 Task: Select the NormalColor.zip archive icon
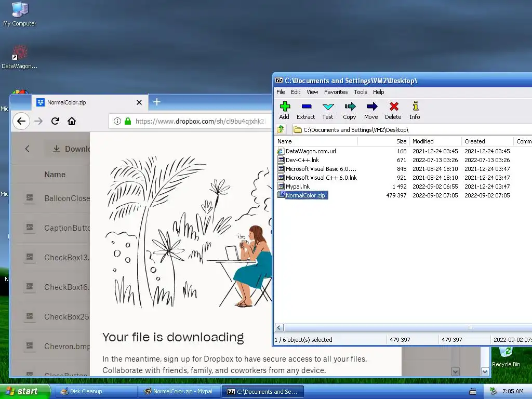coord(281,195)
